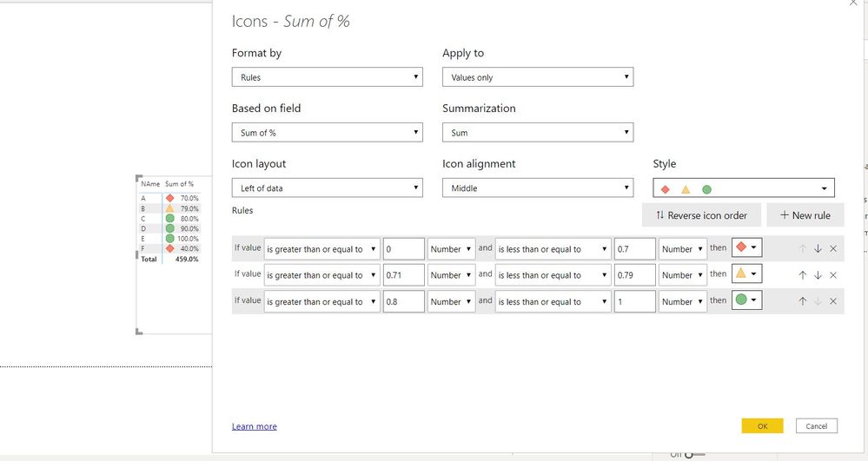
Task: Edit second rule maximum value 0.79
Action: pos(635,275)
